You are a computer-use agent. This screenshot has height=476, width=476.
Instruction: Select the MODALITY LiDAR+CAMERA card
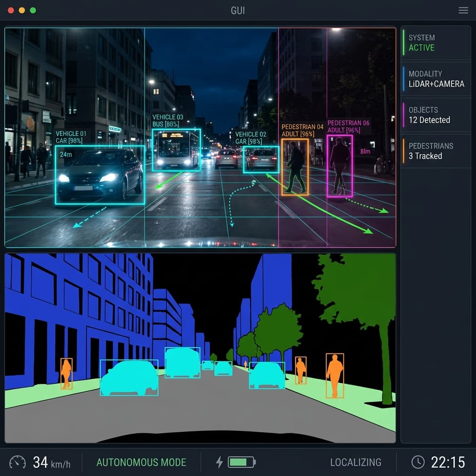pyautogui.click(x=436, y=79)
